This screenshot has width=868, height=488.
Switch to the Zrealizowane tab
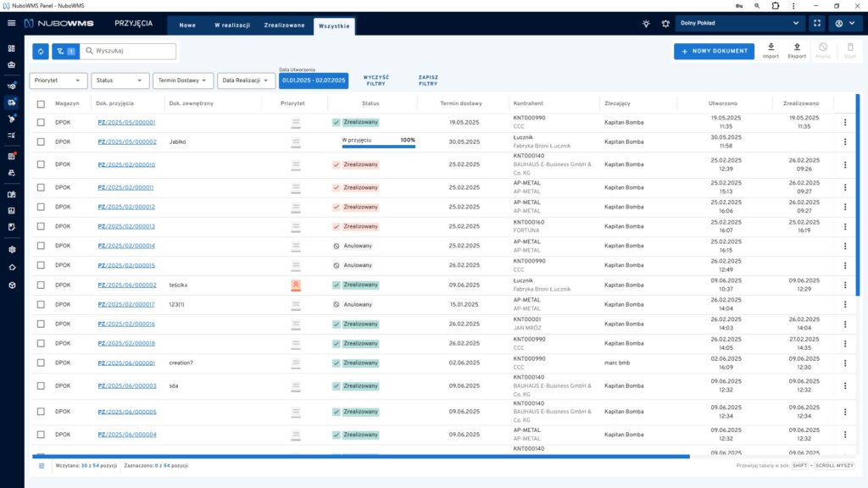pyautogui.click(x=284, y=25)
